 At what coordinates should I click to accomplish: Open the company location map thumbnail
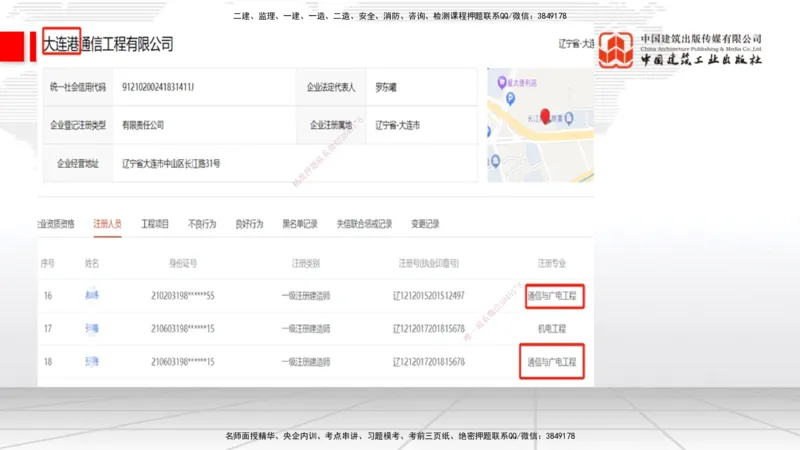(540, 125)
